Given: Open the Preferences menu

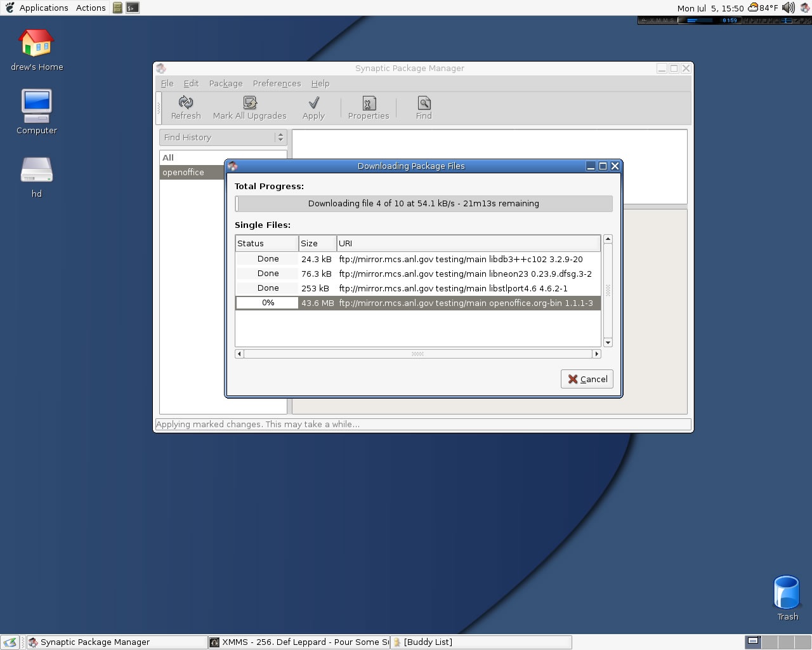Looking at the screenshot, I should (x=277, y=83).
